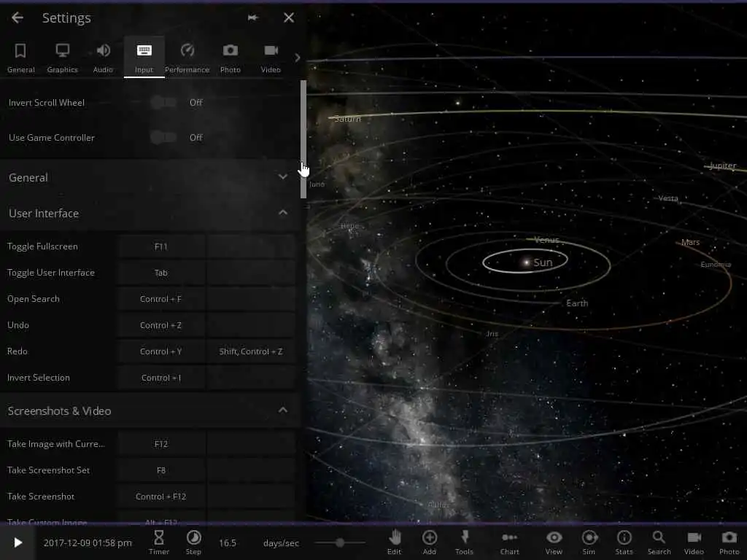The width and height of the screenshot is (747, 560).
Task: Select Venus label in the simulation
Action: [x=546, y=240]
